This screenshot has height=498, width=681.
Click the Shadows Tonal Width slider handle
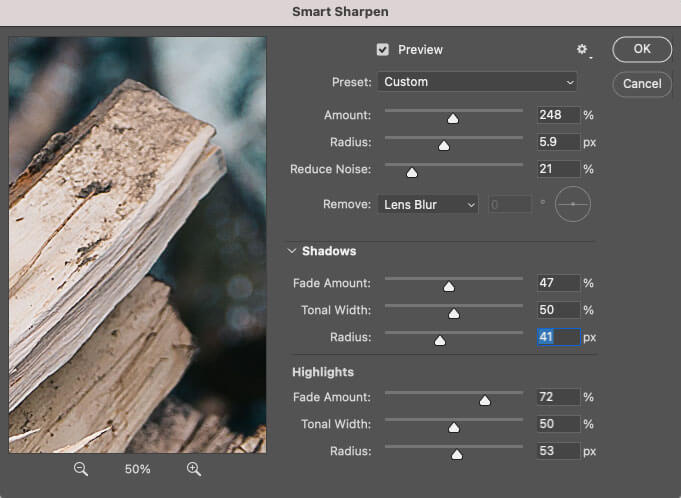click(x=453, y=313)
